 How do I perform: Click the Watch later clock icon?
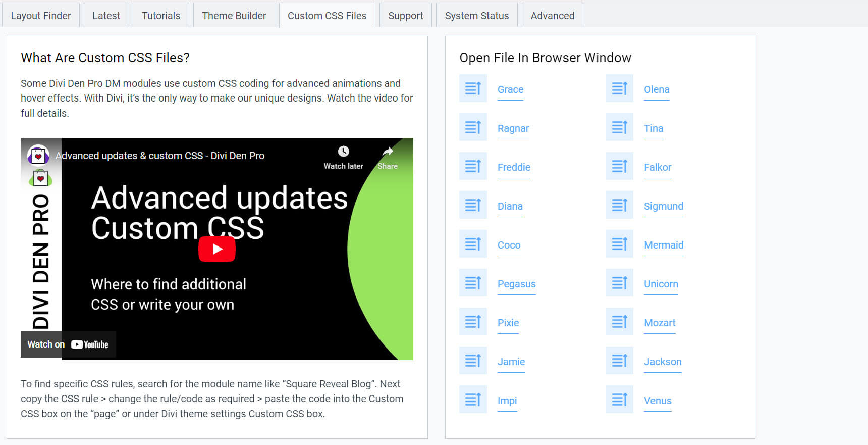point(343,152)
